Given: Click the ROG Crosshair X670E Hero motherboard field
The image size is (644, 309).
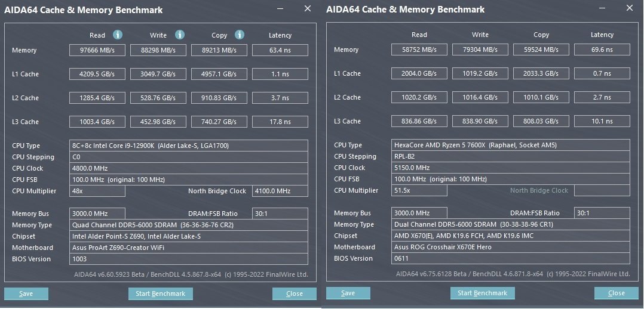Looking at the screenshot, I should point(511,247).
